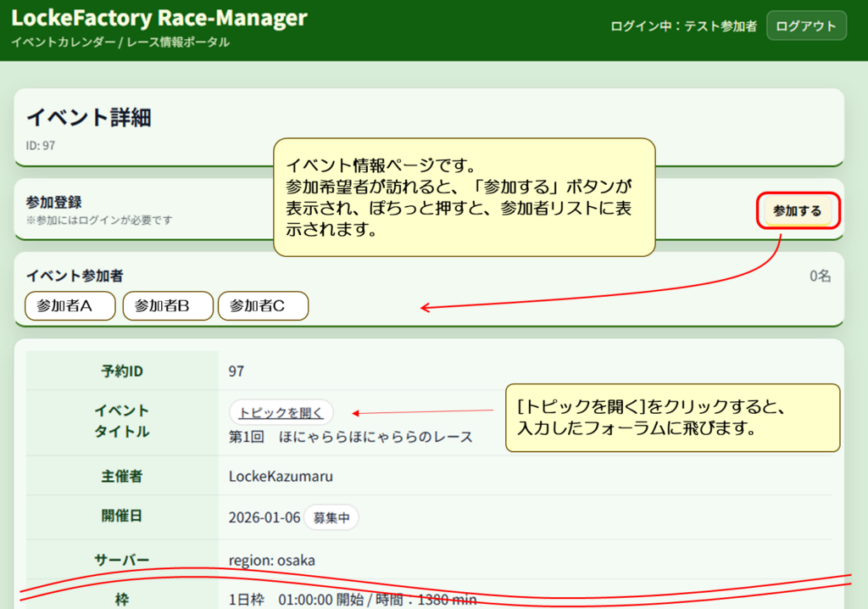Click the 予約ID row label
The width and height of the screenshot is (868, 609).
122,371
